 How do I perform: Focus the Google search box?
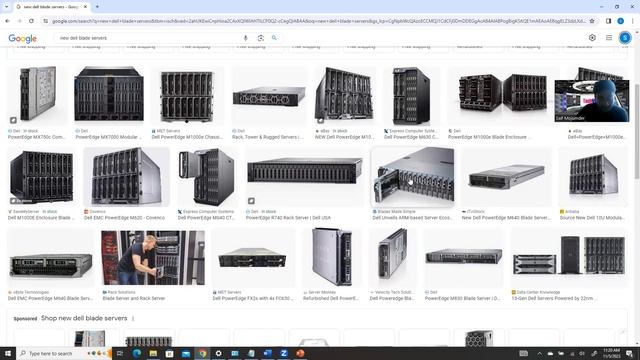149,38
